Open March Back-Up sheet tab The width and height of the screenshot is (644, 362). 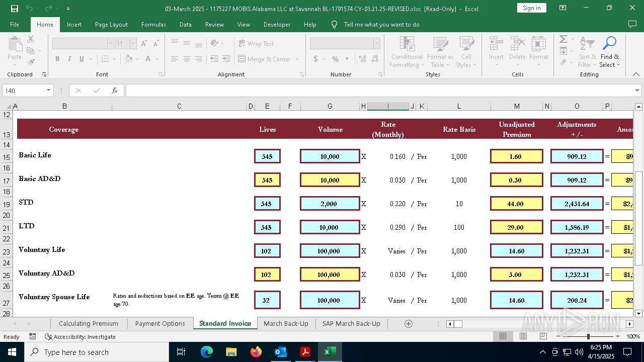(286, 323)
